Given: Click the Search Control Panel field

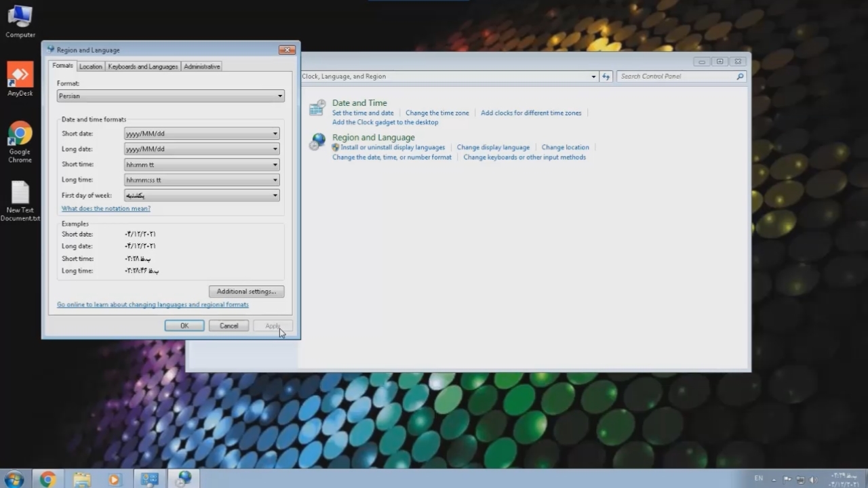Looking at the screenshot, I should pyautogui.click(x=677, y=77).
